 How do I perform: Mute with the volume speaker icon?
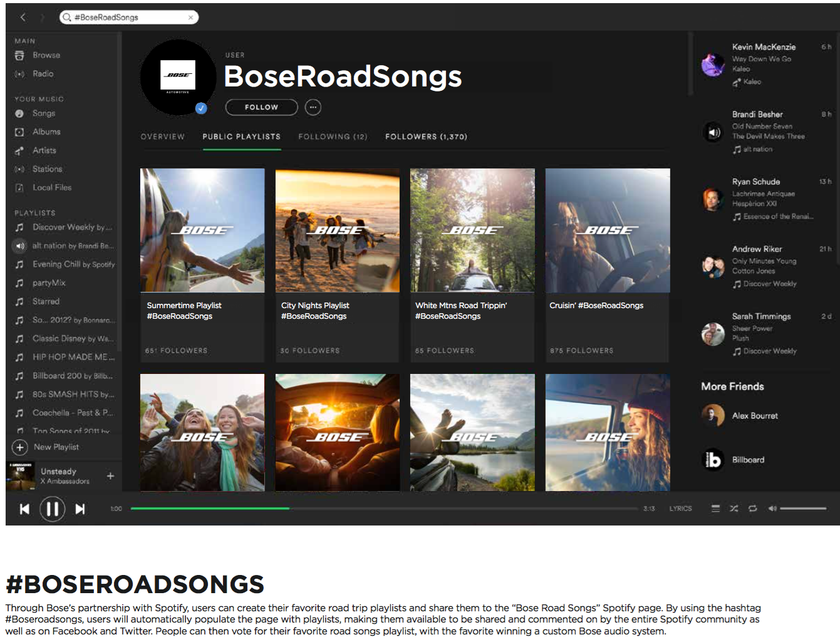coord(772,509)
